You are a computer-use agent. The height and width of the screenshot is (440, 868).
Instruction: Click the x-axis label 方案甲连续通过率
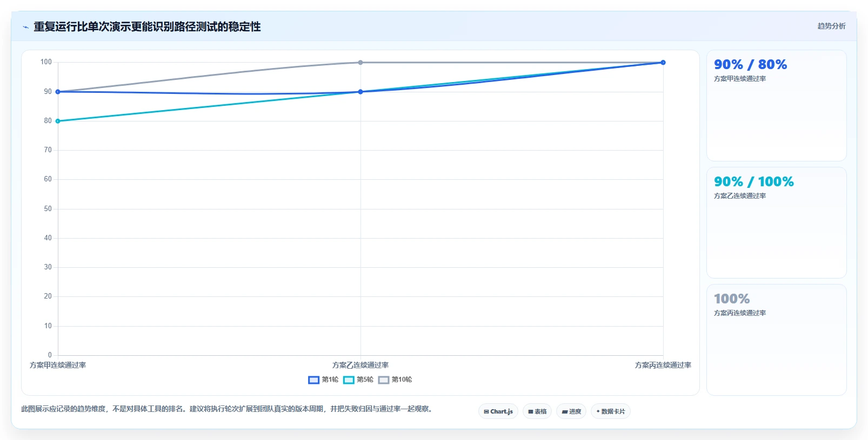point(58,365)
